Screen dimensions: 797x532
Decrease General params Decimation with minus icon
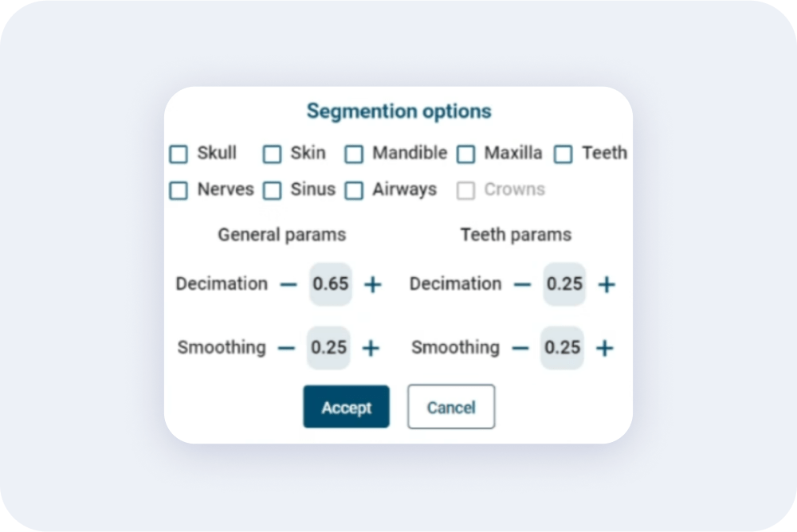click(x=289, y=284)
